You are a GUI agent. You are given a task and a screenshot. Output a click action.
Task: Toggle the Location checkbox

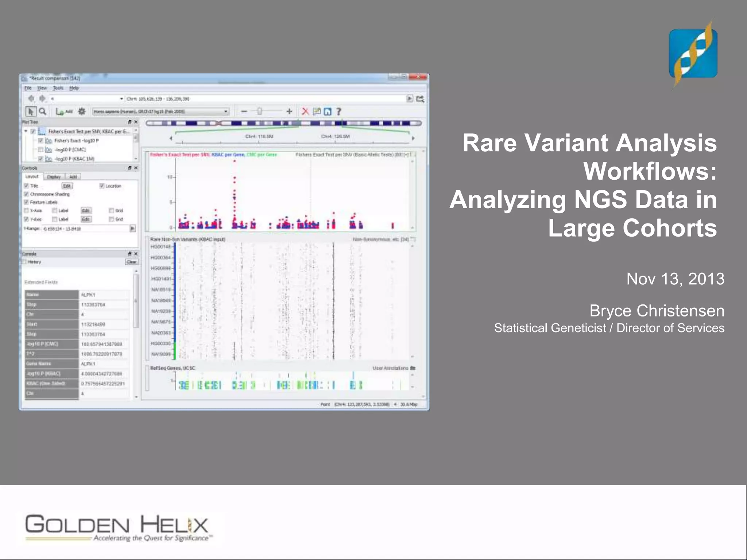tap(102, 186)
